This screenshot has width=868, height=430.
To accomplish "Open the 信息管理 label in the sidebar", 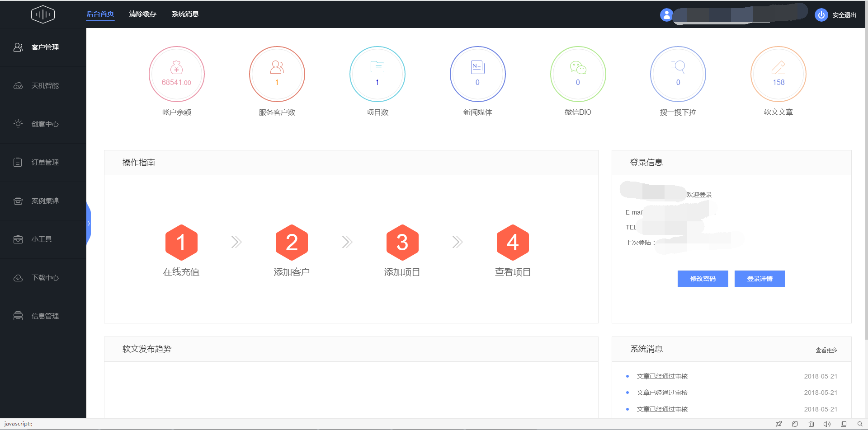I will coord(45,316).
